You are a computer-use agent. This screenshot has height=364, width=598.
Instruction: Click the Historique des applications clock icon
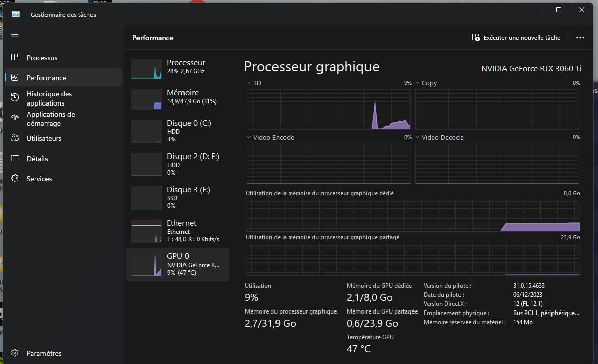click(15, 97)
